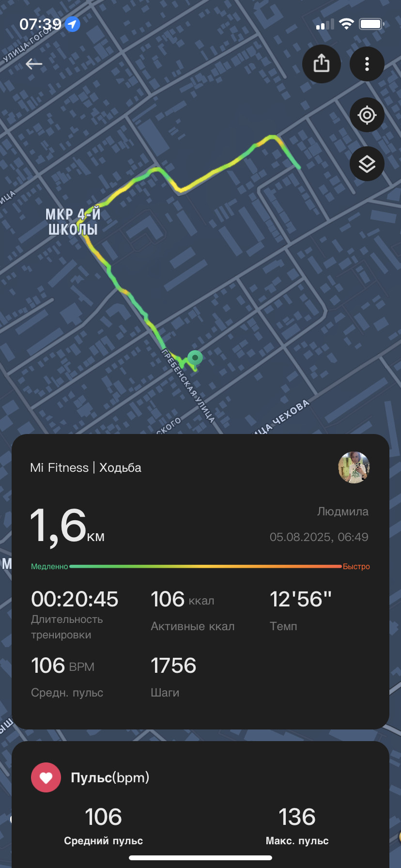
Task: Tap the Wi-Fi status icon
Action: pos(346,24)
